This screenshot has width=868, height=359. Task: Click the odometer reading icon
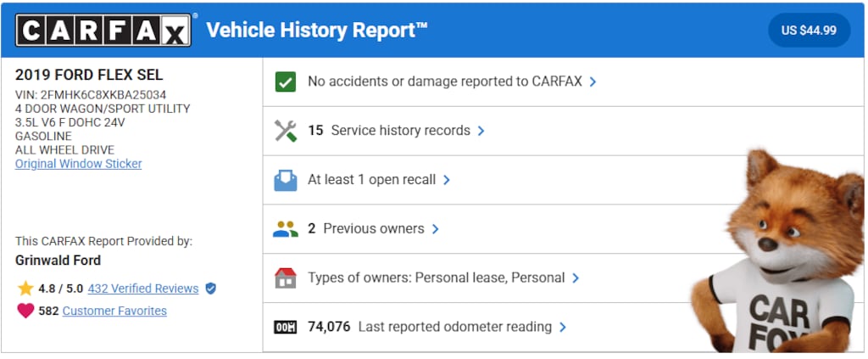tap(286, 328)
